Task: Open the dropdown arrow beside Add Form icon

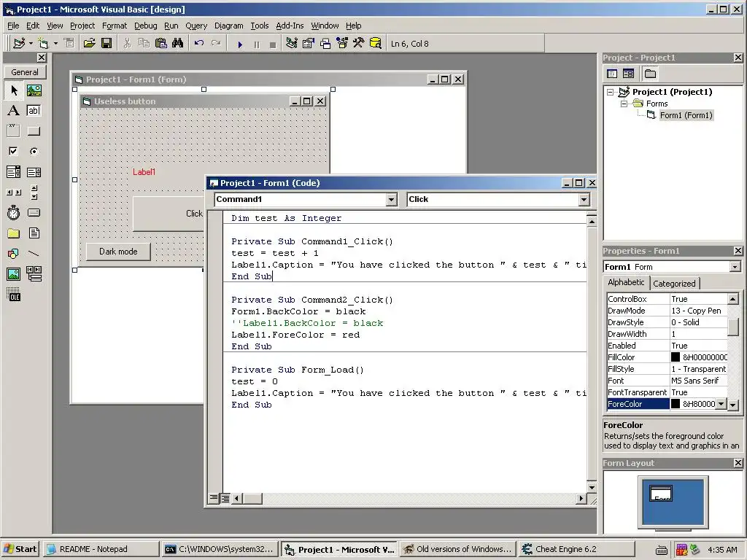Action: pyautogui.click(x=55, y=43)
